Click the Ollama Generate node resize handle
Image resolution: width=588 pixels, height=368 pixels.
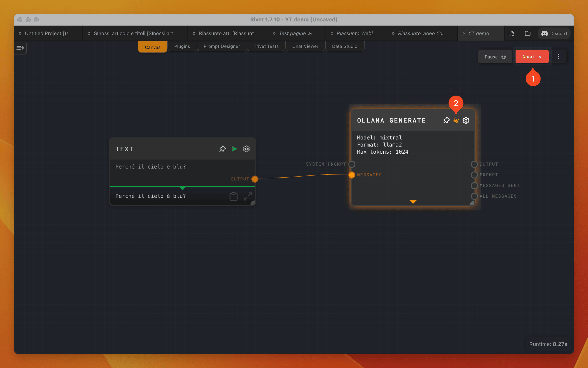(x=472, y=203)
